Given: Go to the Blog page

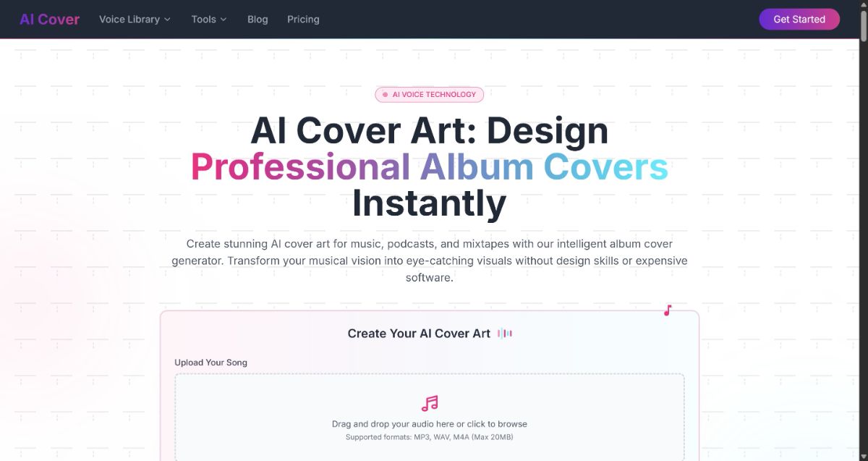Looking at the screenshot, I should click(258, 20).
